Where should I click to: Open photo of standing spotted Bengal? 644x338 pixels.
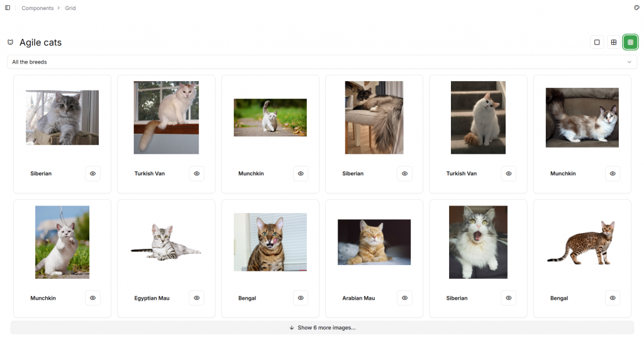(582, 243)
